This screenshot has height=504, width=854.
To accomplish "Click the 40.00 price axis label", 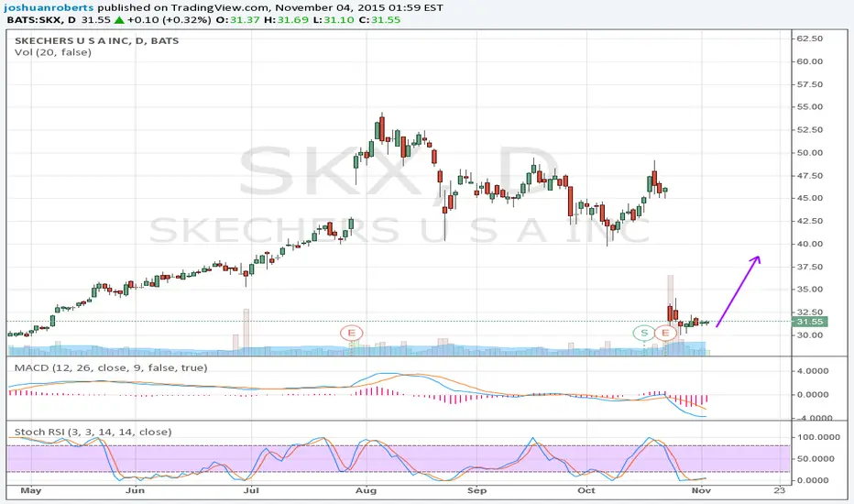I will (810, 244).
